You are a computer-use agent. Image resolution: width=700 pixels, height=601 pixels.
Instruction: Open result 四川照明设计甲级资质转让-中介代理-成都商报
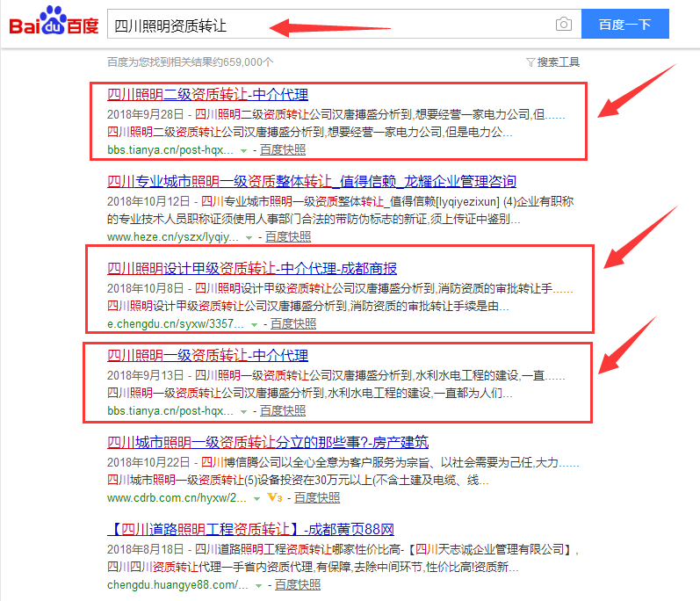pyautogui.click(x=252, y=268)
